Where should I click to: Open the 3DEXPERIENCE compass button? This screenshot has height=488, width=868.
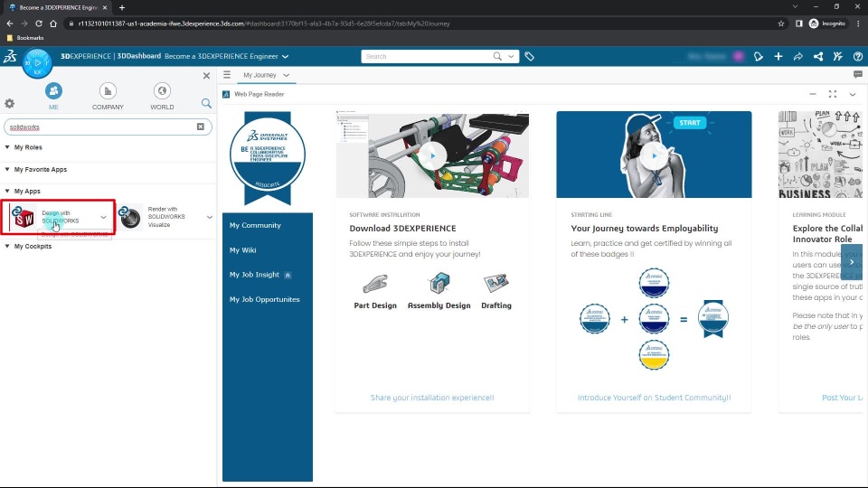pos(37,63)
